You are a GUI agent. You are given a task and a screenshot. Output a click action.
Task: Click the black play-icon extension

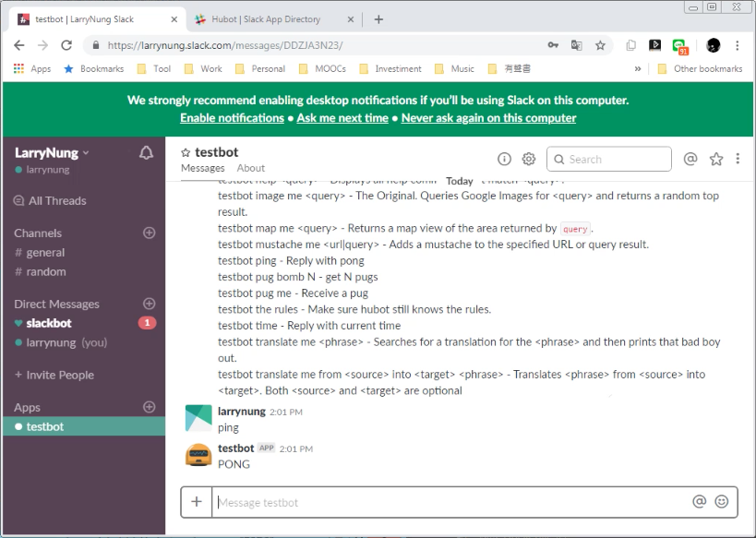[654, 45]
